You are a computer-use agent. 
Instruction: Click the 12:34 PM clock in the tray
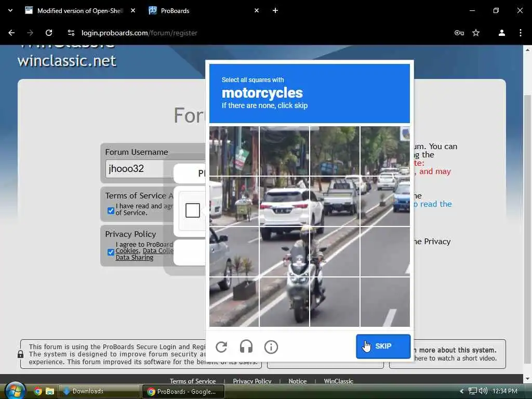[x=505, y=391]
